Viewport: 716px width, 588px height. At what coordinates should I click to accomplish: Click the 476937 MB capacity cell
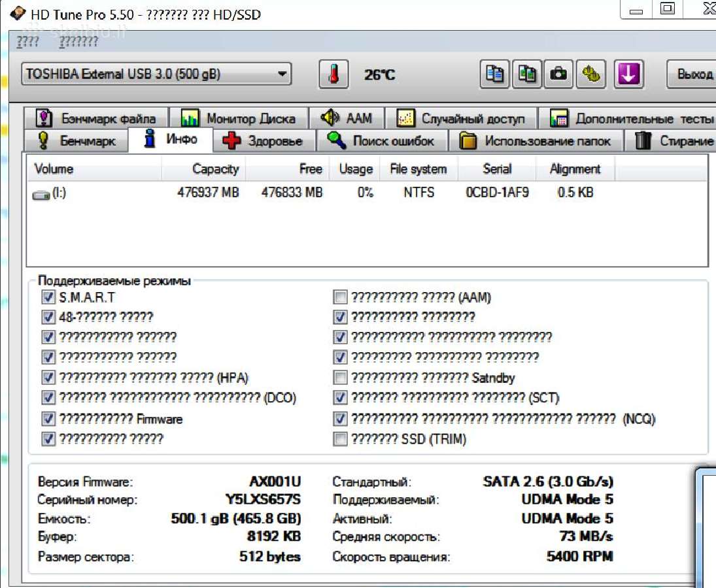click(x=208, y=193)
